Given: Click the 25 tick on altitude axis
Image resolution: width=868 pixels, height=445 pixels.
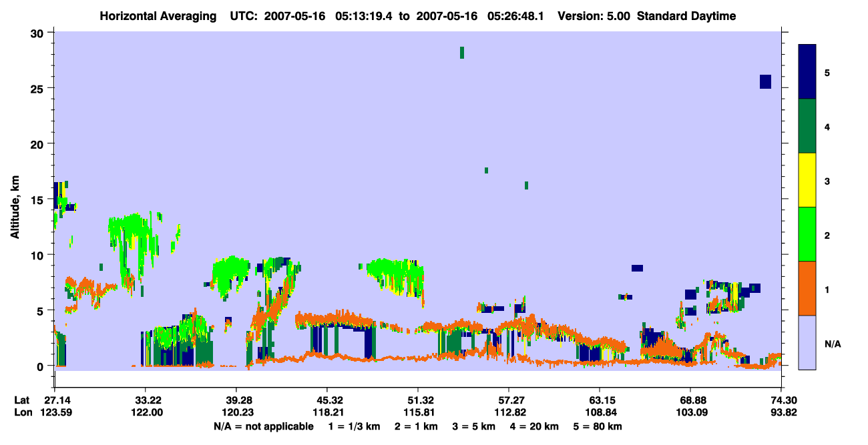Looking at the screenshot, I should point(39,88).
